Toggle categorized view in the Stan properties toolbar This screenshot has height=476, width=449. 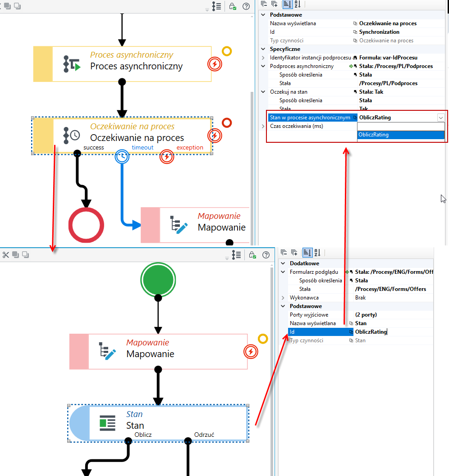pos(307,253)
